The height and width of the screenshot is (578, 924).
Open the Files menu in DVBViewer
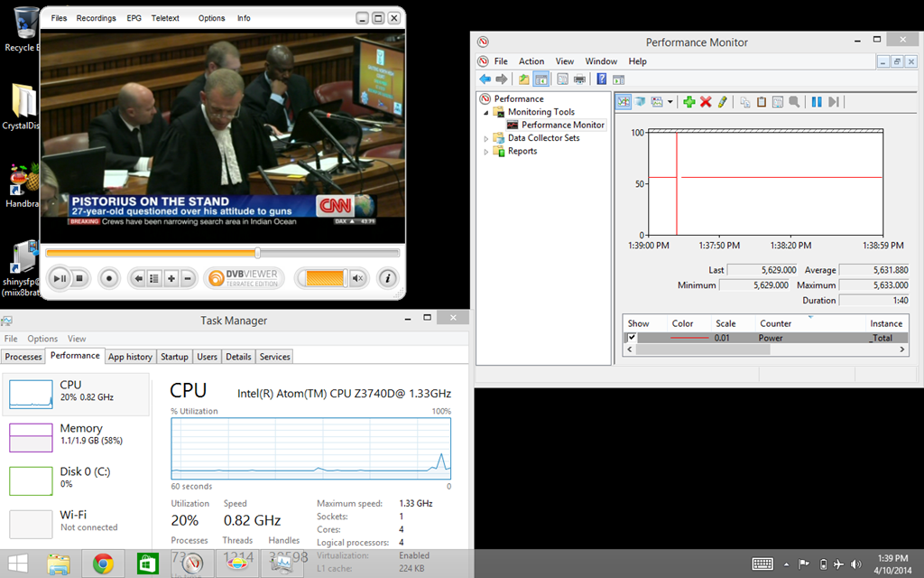click(59, 18)
